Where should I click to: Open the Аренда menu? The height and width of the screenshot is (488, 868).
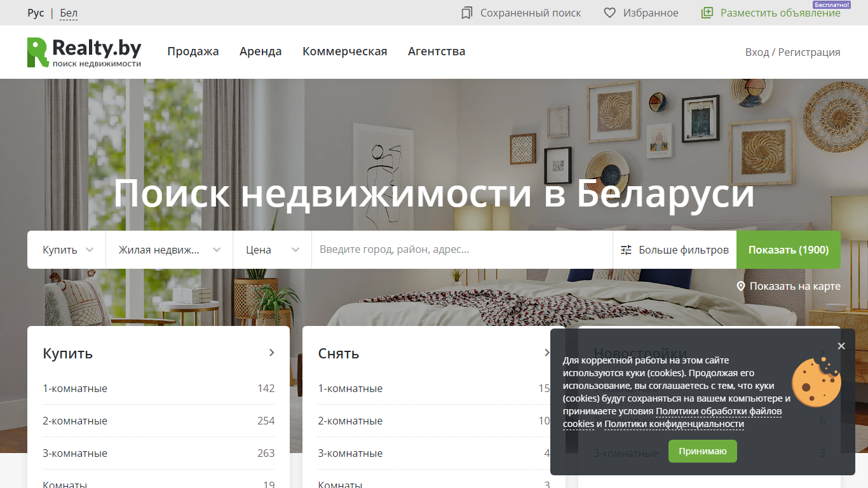point(261,51)
